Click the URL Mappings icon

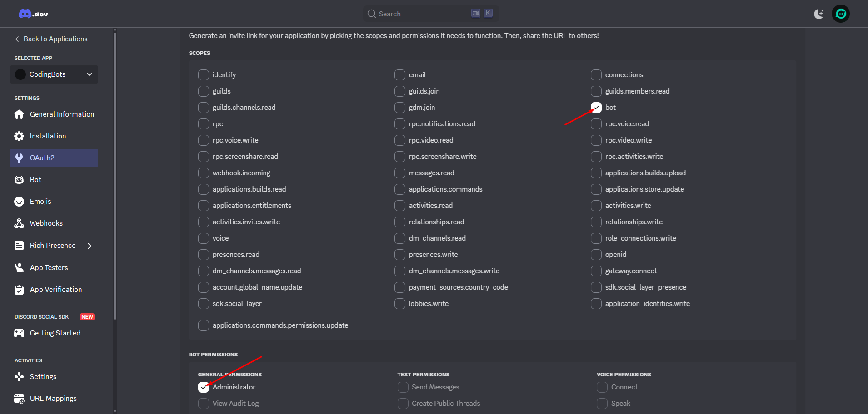[x=19, y=399]
